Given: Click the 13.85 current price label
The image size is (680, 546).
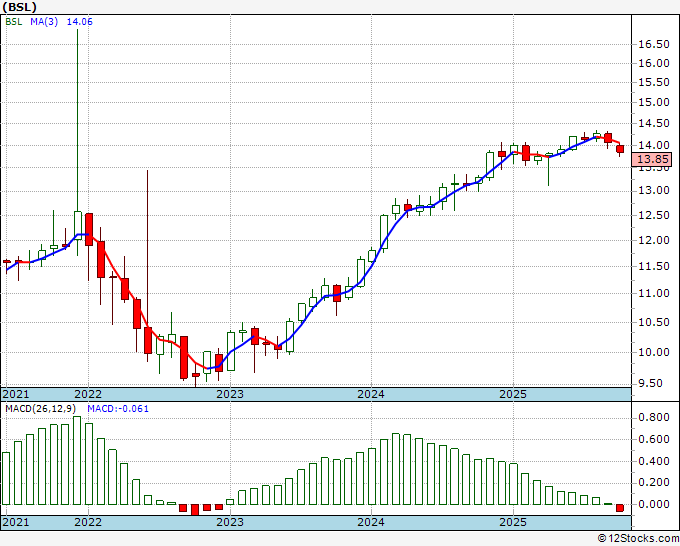Looking at the screenshot, I should click(x=652, y=159).
